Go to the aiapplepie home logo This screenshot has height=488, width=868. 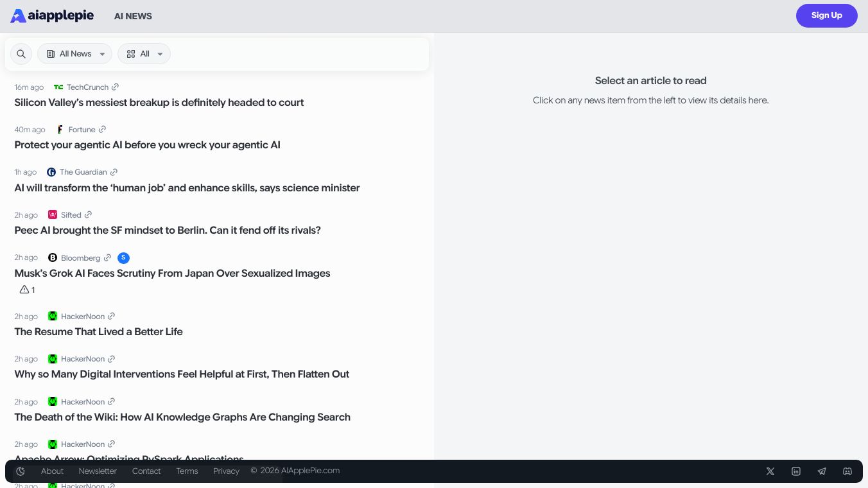(52, 16)
